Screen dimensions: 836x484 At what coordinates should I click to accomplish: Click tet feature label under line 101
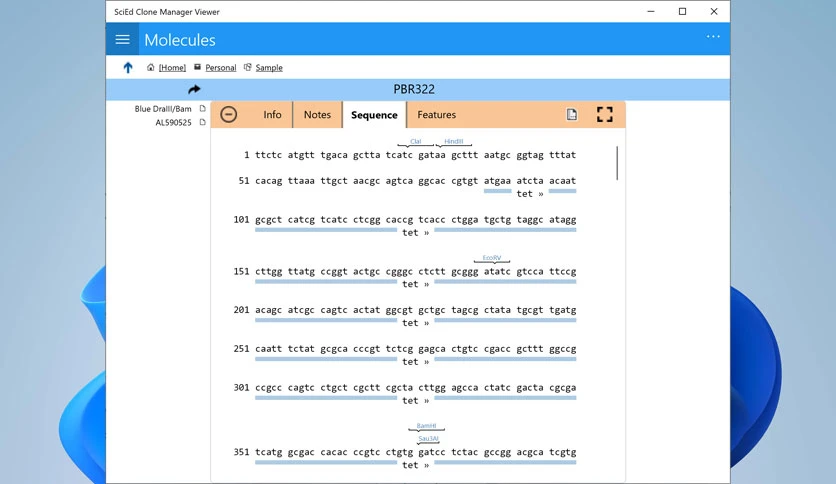click(415, 233)
